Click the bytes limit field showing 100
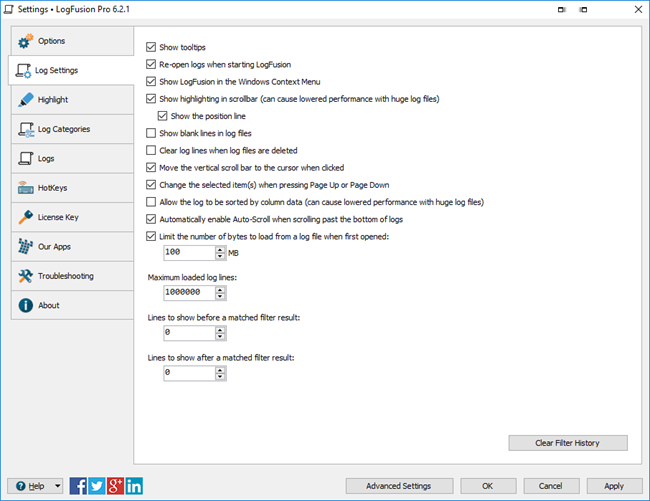650x501 pixels. click(x=189, y=253)
